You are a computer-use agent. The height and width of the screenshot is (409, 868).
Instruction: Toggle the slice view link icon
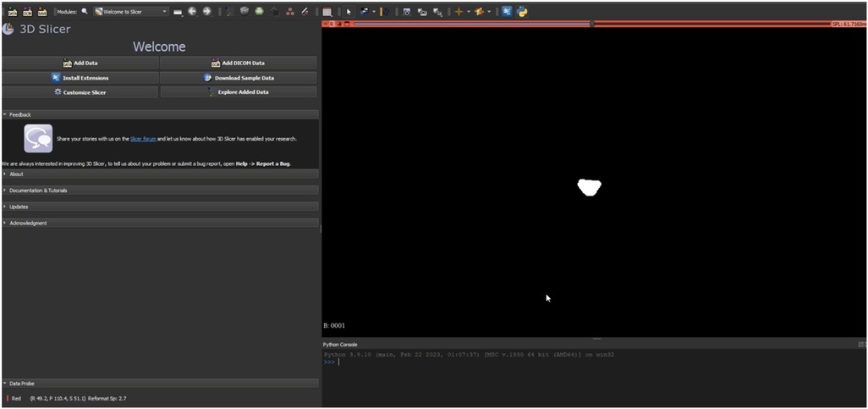coord(339,24)
